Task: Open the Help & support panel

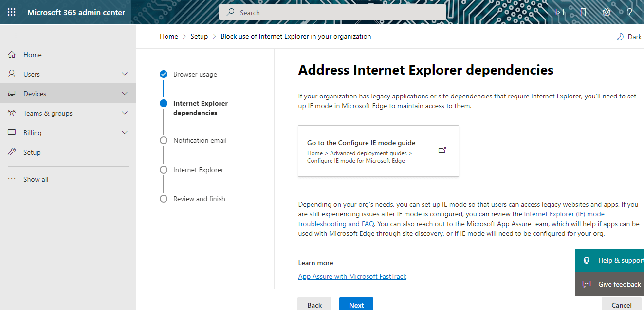Action: coord(609,260)
